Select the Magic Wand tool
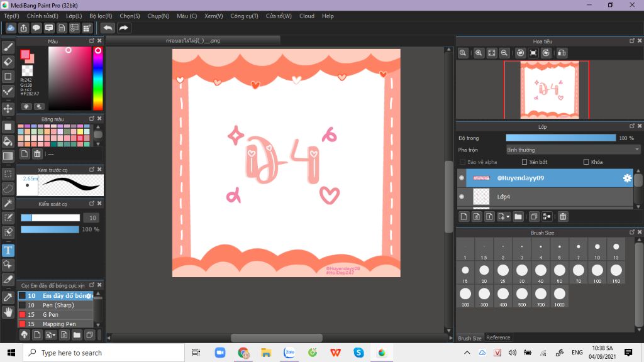 point(8,203)
